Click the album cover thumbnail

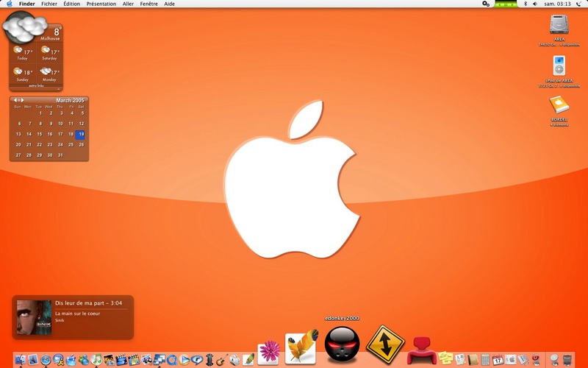[34, 317]
